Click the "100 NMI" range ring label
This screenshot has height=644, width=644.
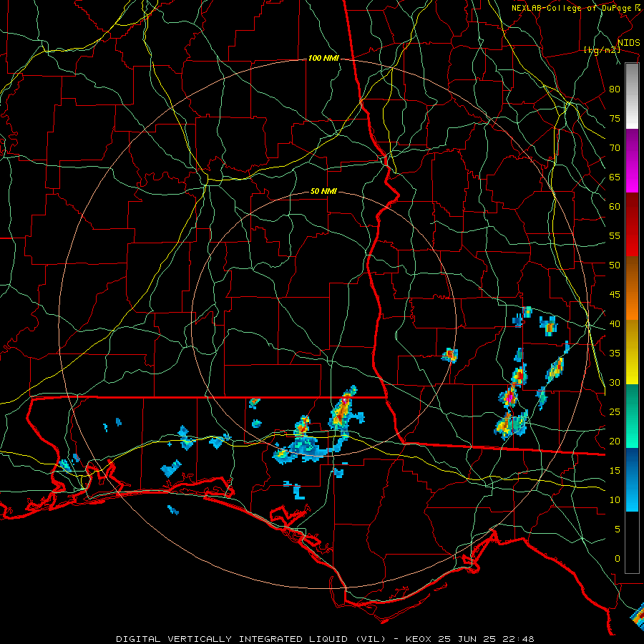[323, 59]
